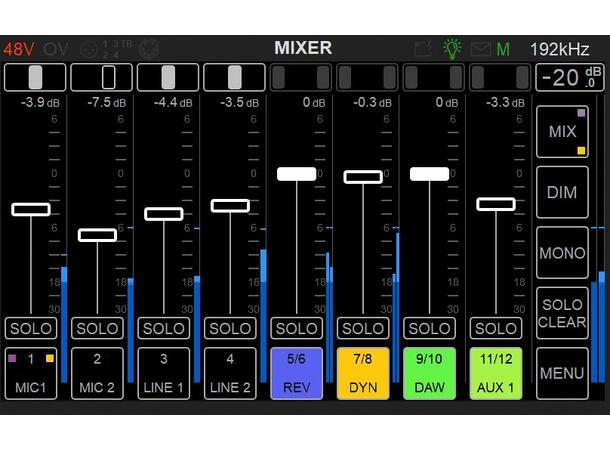
Task: Select the 2 MIC 2 channel button
Action: click(x=97, y=373)
